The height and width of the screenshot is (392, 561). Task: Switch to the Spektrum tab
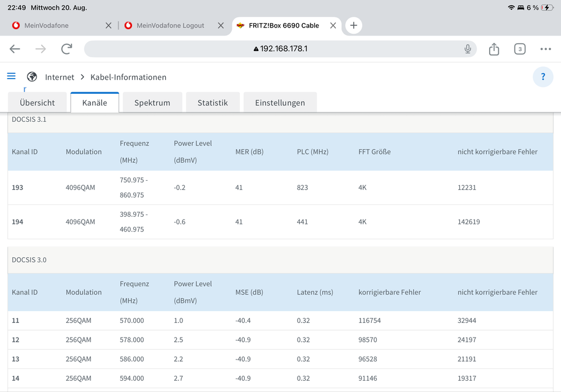[x=152, y=103]
